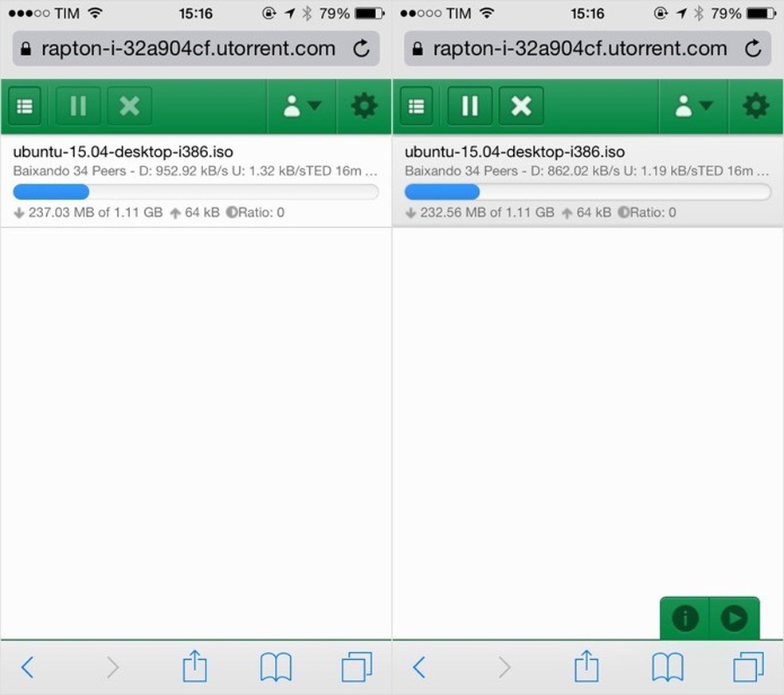Tap the 15:16 clock in right phone
The image size is (784, 695).
click(x=587, y=14)
